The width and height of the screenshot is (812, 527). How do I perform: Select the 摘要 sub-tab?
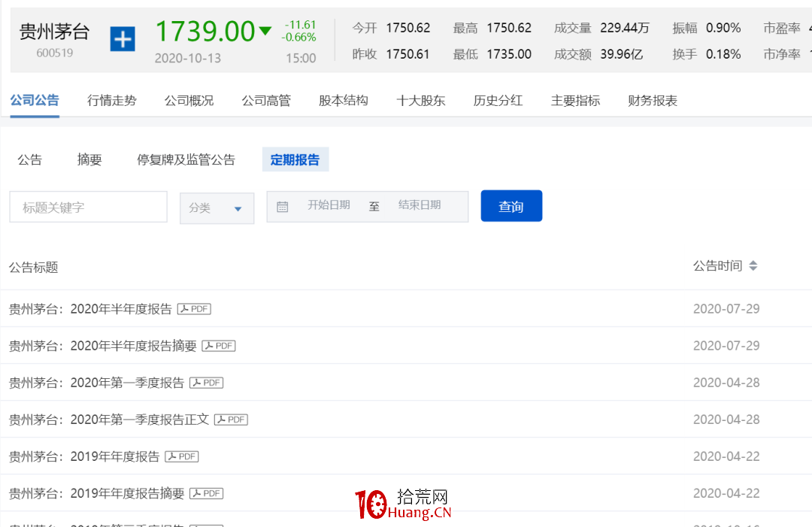pos(89,159)
